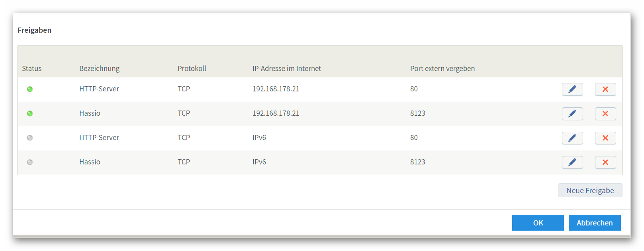This screenshot has height=251, width=644.
Task: Delete the Hassio 192.168.178.21 entry
Action: pos(605,114)
